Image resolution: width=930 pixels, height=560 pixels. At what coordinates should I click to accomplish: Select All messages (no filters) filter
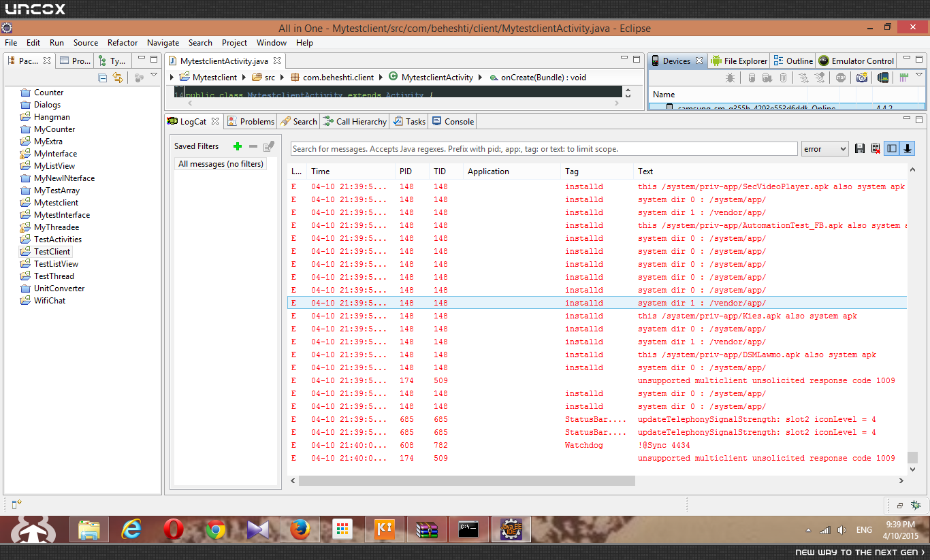[221, 164]
